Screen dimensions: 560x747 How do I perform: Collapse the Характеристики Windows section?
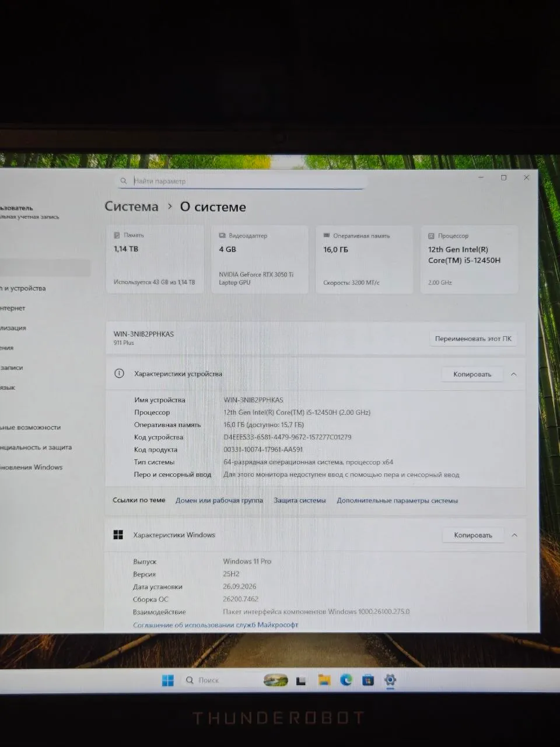coord(514,535)
